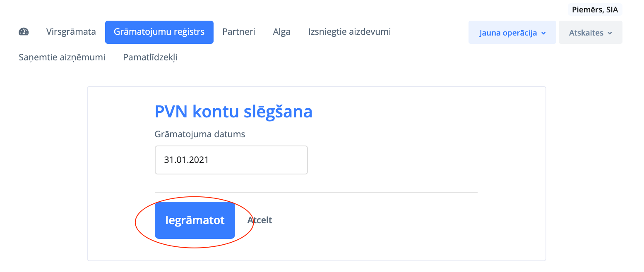Click the Grāmatojuma datums field label
This screenshot has width=644, height=272.
click(200, 134)
